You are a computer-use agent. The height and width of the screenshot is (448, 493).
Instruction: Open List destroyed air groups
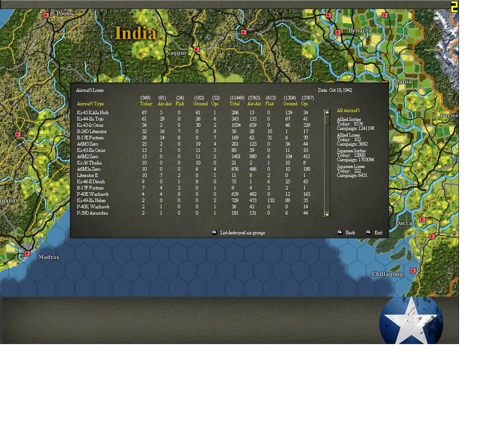(x=242, y=233)
